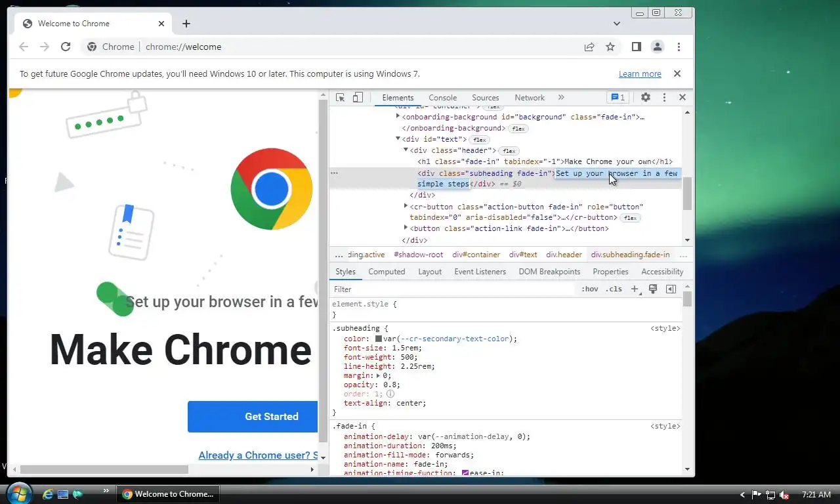Open style source link for .subheading rule
The image size is (840, 504).
coord(665,328)
